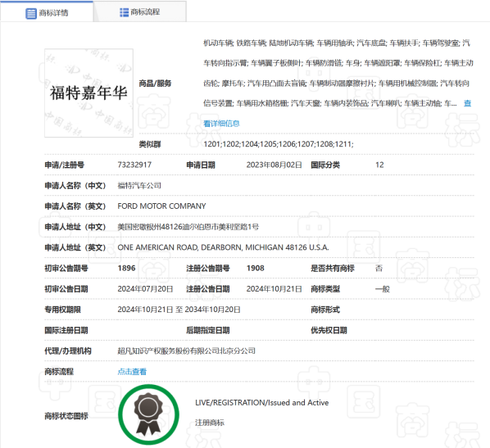Viewport: 490px width, 448px height.
Task: Select registration announcement issue 1908
Action: [x=256, y=268]
